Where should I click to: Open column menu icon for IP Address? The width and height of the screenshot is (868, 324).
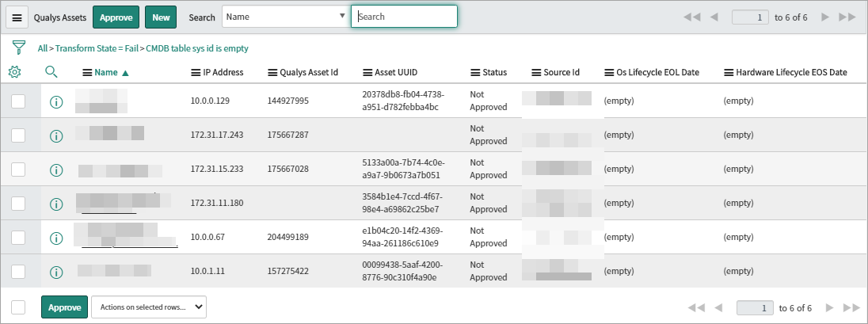click(x=196, y=73)
